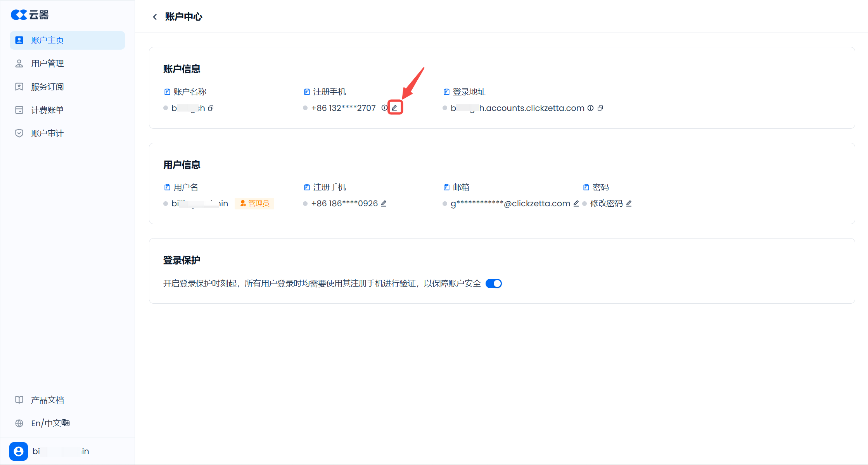Disable the 登录保护 login protection switch

493,283
